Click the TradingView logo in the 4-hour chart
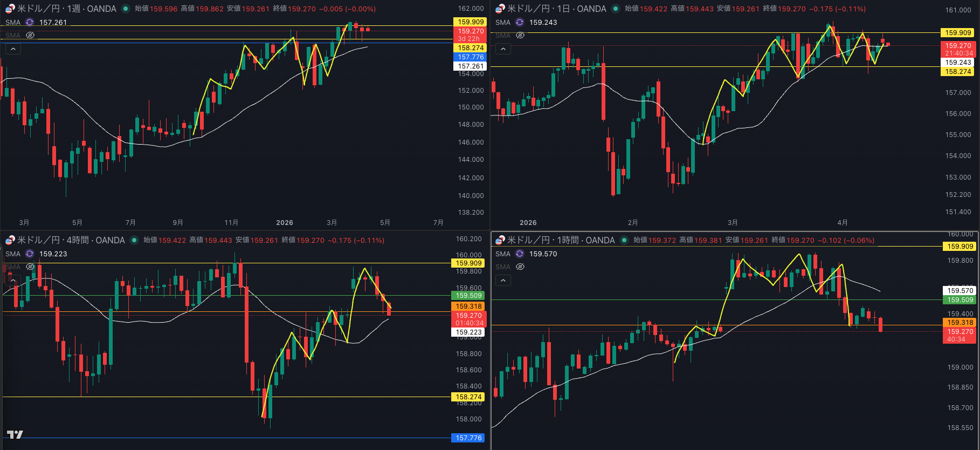Viewport: 980px width, 450px height. [15, 434]
